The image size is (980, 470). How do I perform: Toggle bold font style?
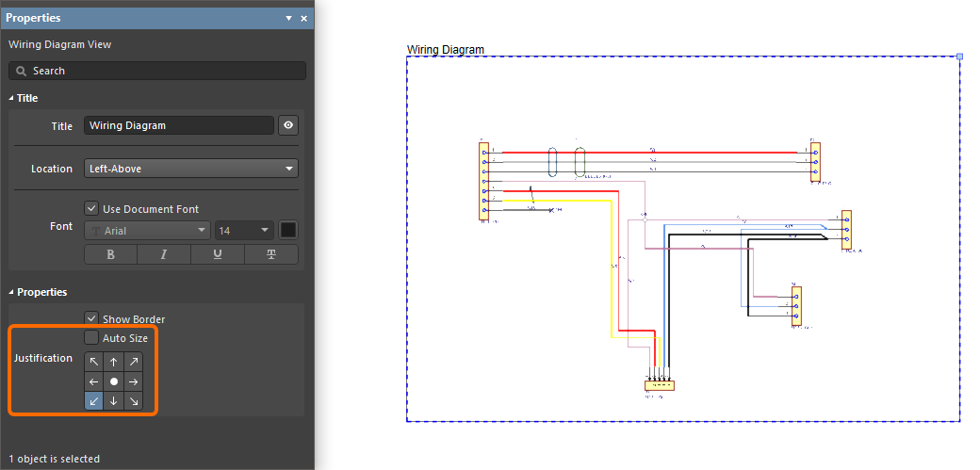110,254
